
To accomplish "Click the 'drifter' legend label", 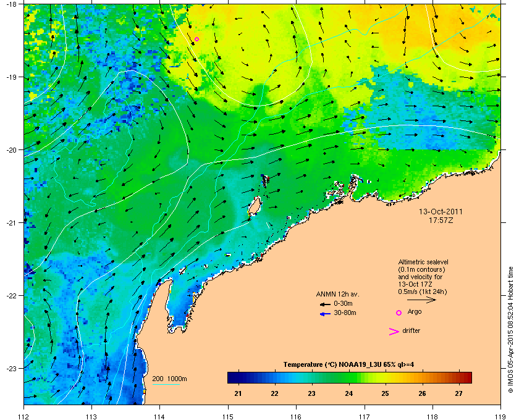I will pos(411,330).
